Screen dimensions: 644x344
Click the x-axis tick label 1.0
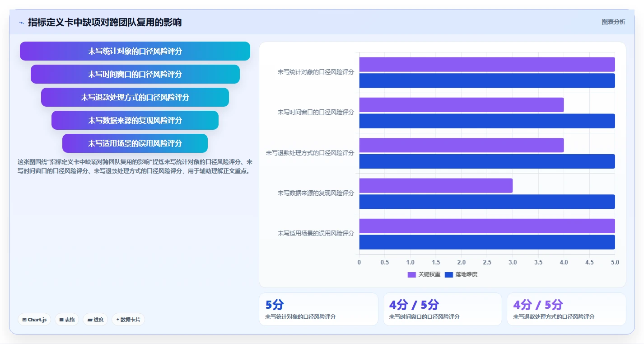(x=410, y=262)
